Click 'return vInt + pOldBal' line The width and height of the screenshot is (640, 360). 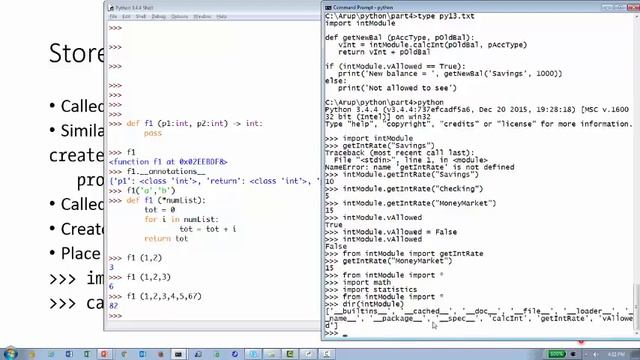click(x=384, y=52)
